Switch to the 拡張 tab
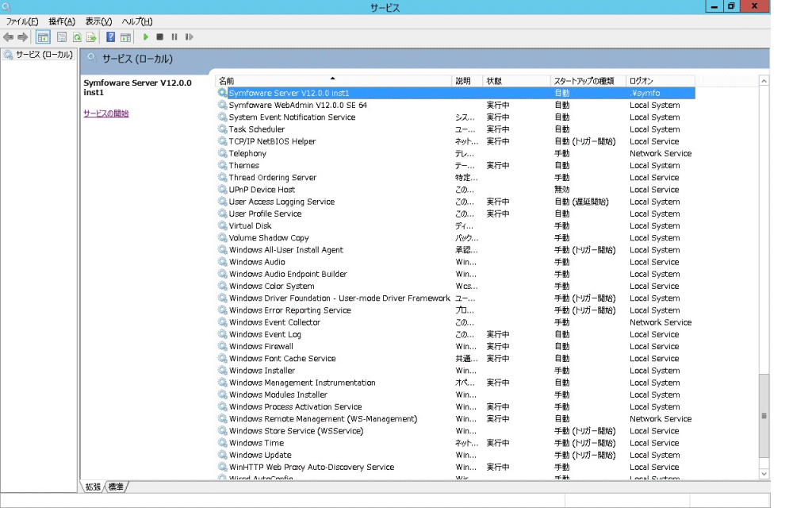Screen dimensions: 812x508 pyautogui.click(x=94, y=487)
